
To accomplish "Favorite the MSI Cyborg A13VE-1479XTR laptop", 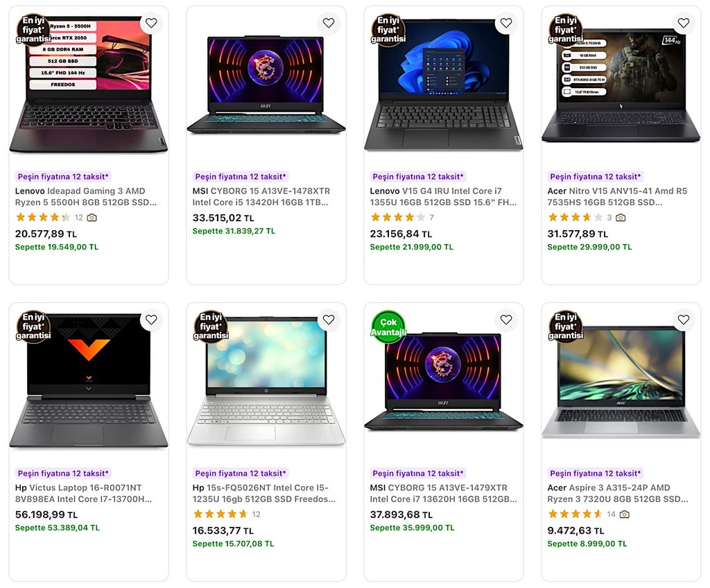I will click(506, 320).
